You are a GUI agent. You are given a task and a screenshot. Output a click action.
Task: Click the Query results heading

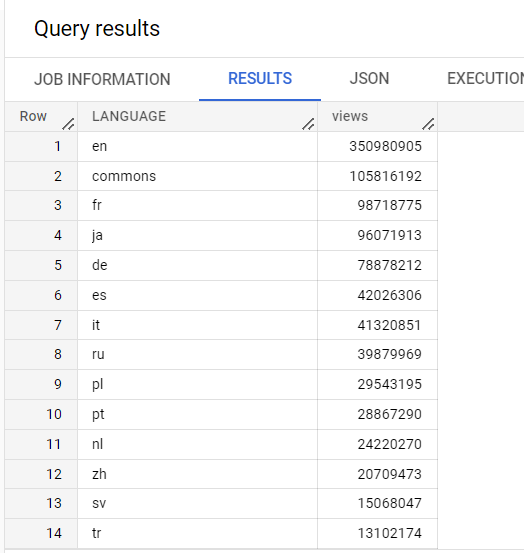(x=97, y=29)
